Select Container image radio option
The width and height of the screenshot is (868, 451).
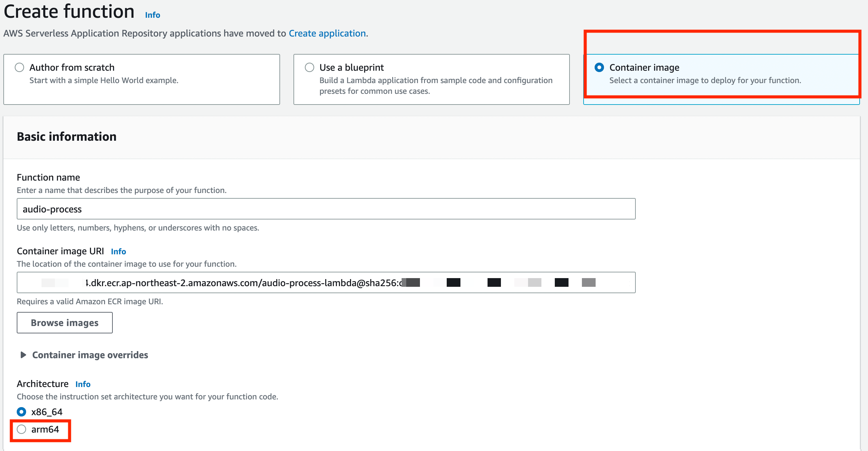coord(599,67)
